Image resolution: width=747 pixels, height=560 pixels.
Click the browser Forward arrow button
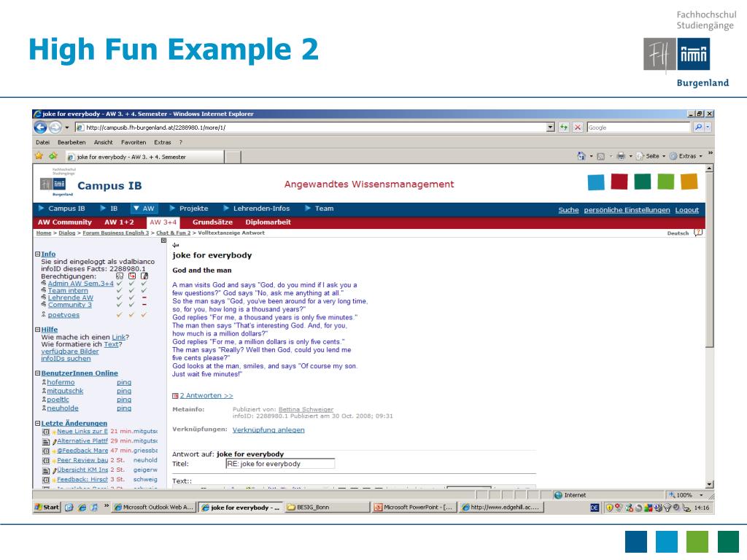pos(55,127)
